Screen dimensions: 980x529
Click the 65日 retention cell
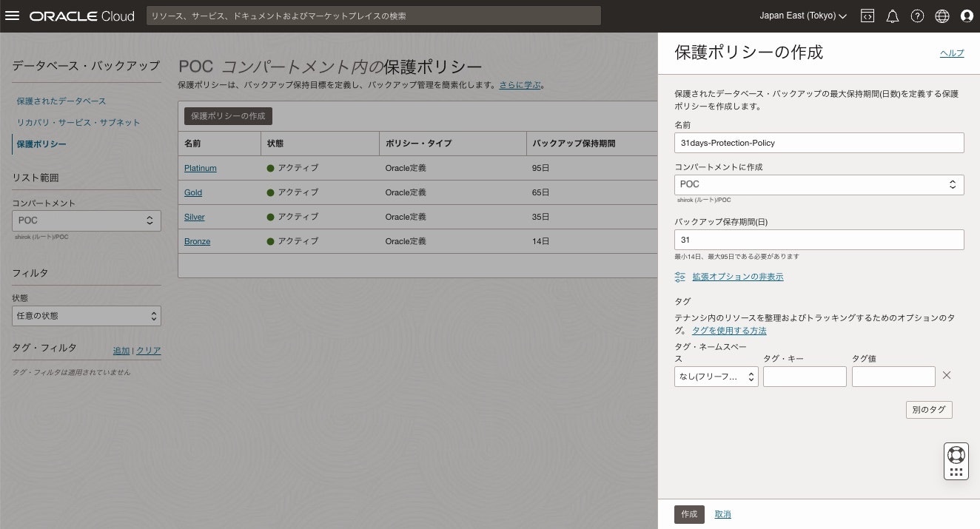[541, 192]
